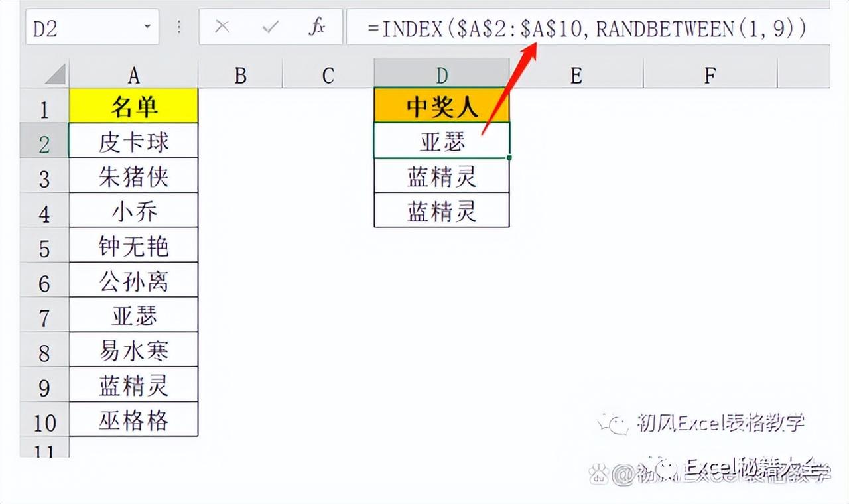This screenshot has width=849, height=504.
Task: Select cell containing 公孙离
Action: pyautogui.click(x=133, y=281)
